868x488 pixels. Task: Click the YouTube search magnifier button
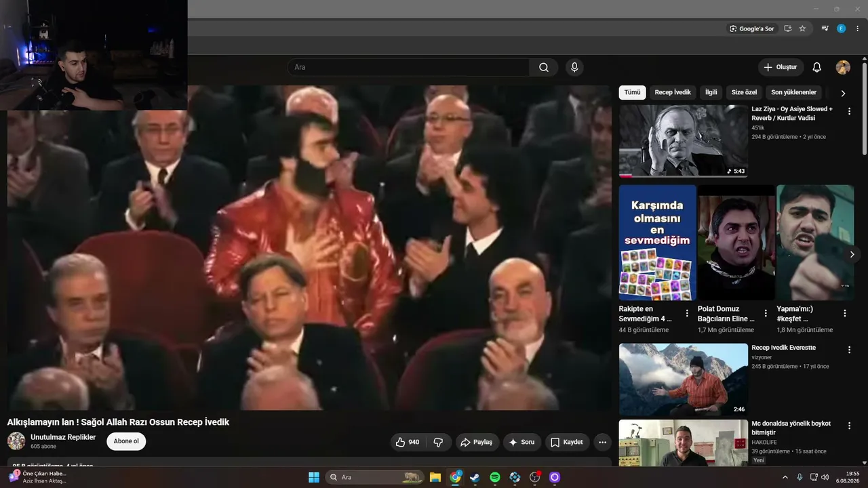click(x=544, y=67)
